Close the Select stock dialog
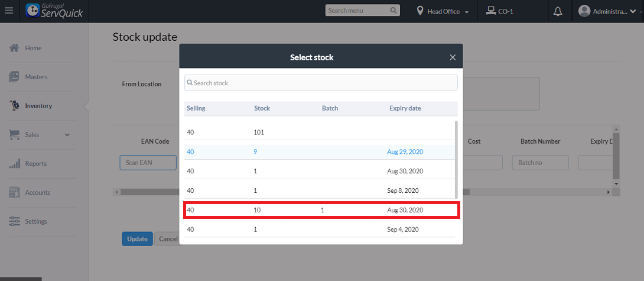The height and width of the screenshot is (281, 644). (453, 57)
